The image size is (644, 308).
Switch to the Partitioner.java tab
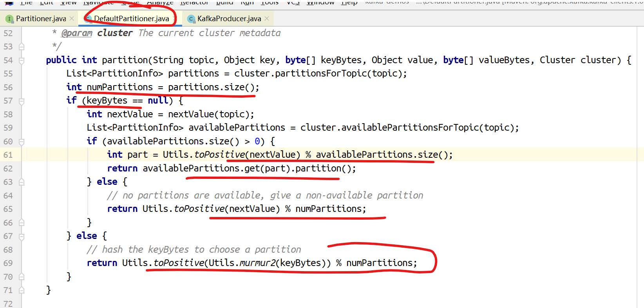pos(41,18)
